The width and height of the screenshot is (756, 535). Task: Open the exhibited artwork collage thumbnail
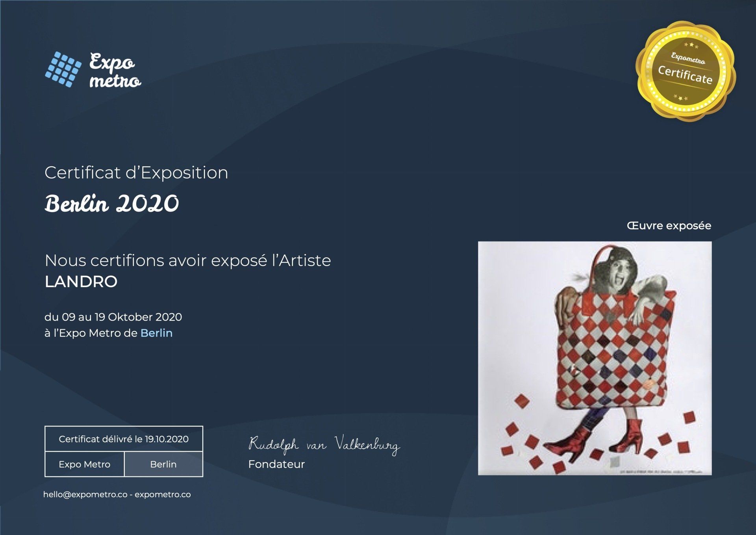click(595, 358)
